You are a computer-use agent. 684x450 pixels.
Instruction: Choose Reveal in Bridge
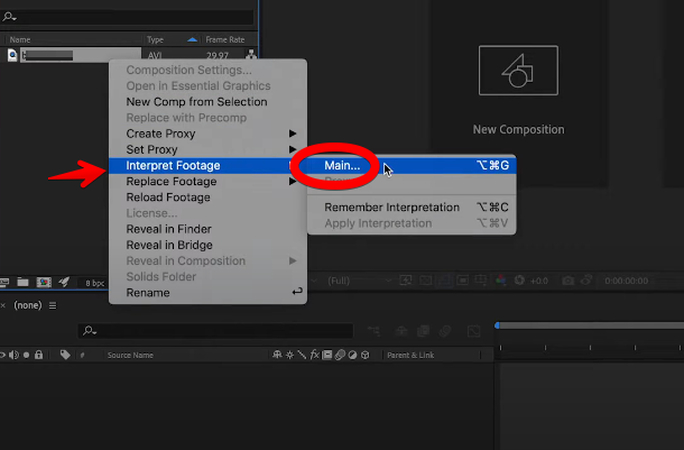click(208, 245)
